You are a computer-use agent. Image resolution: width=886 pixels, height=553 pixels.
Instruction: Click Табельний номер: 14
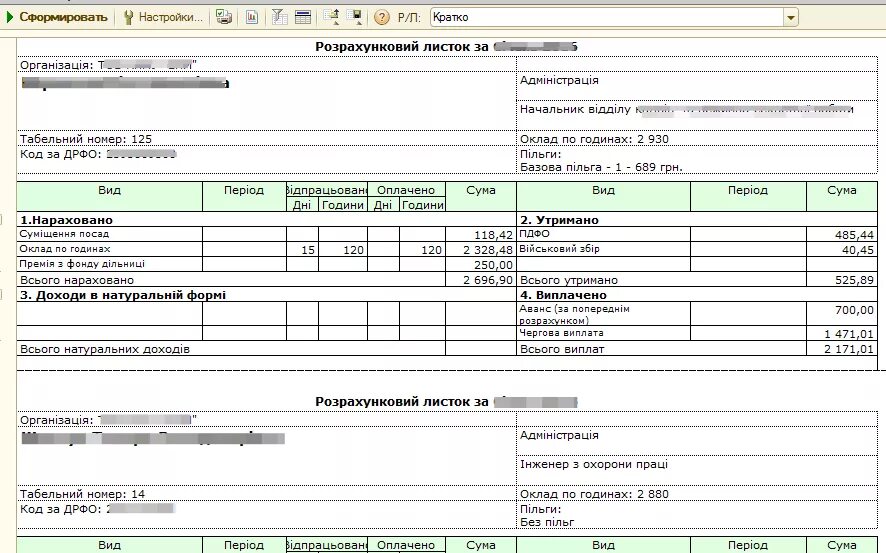click(82, 494)
